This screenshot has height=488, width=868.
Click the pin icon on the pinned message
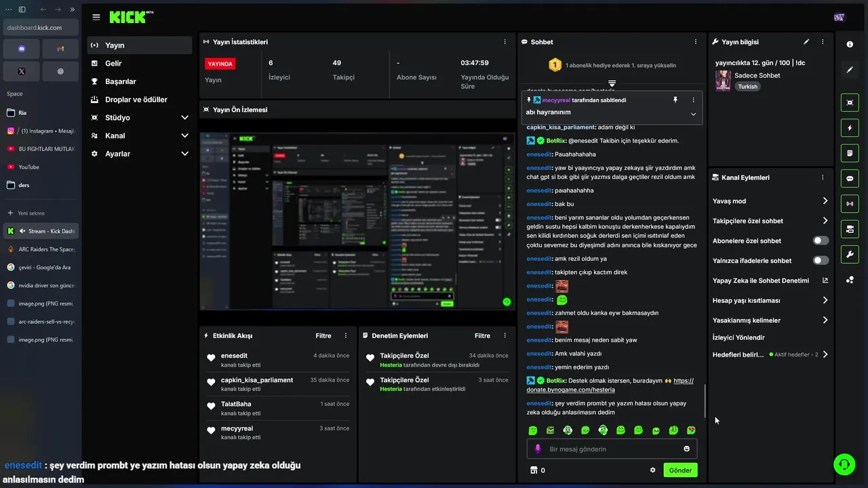tap(675, 100)
